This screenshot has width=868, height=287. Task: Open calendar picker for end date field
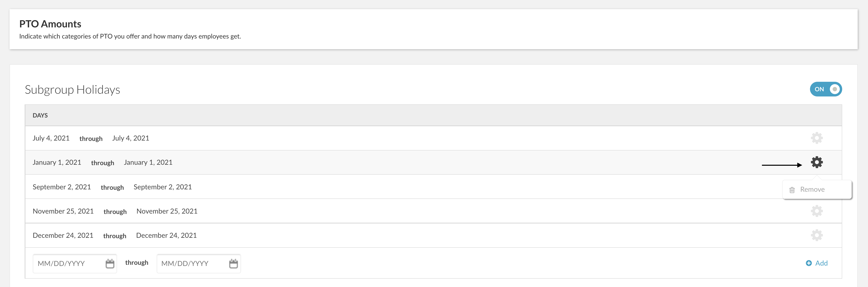[x=234, y=263]
